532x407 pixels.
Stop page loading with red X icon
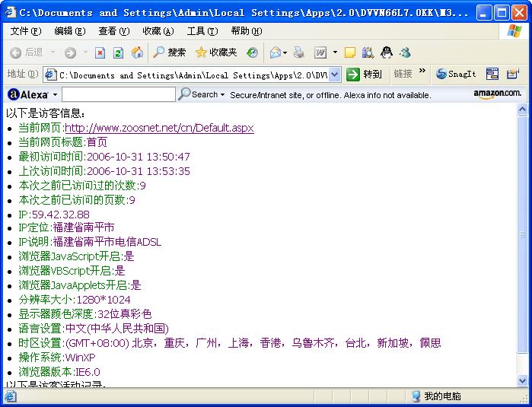tap(100, 53)
